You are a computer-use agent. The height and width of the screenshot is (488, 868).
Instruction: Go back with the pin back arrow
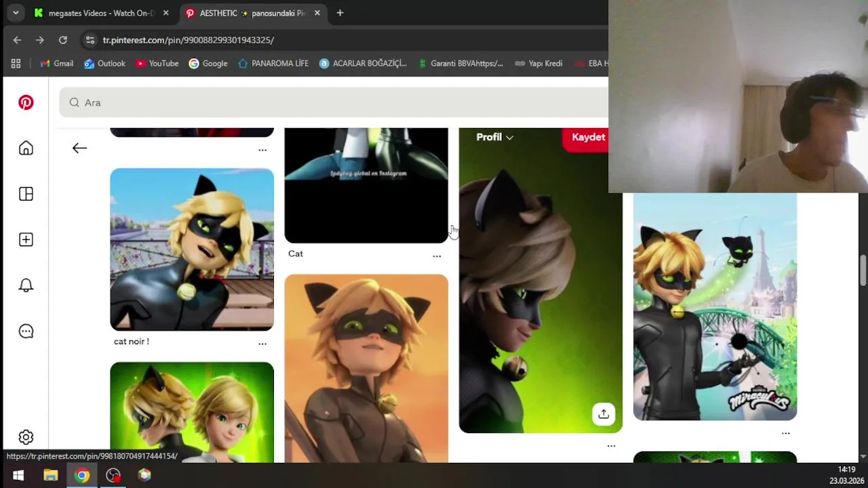click(79, 148)
